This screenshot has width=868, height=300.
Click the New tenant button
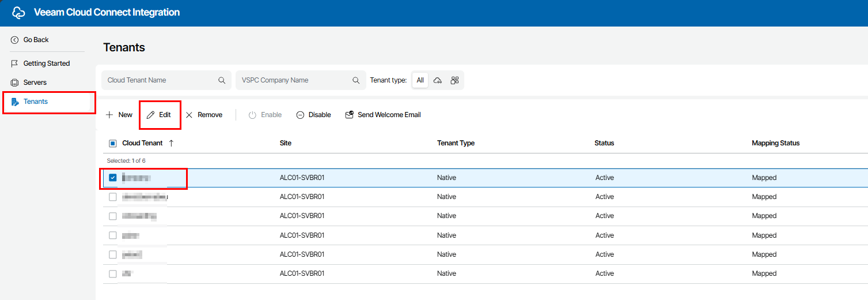click(119, 115)
